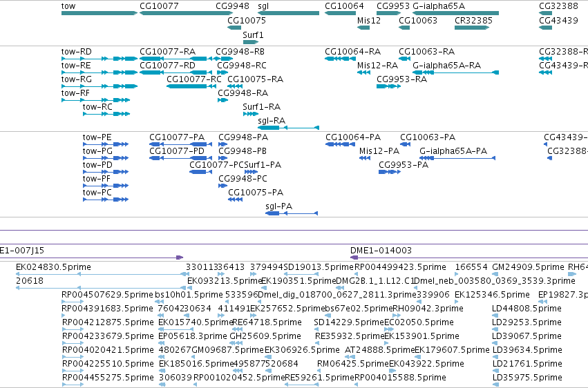Open the DME1-014003 BAC clone

(x=468, y=258)
